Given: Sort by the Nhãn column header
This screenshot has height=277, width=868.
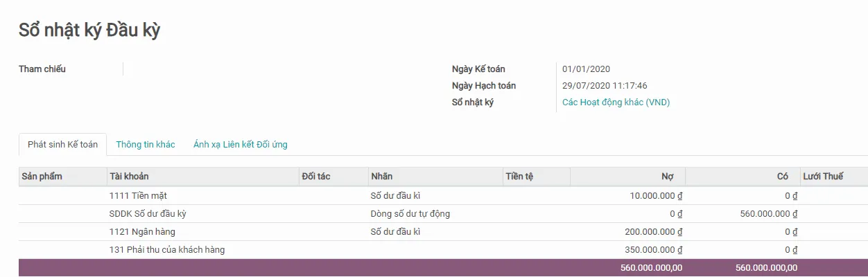Looking at the screenshot, I should (x=381, y=177).
